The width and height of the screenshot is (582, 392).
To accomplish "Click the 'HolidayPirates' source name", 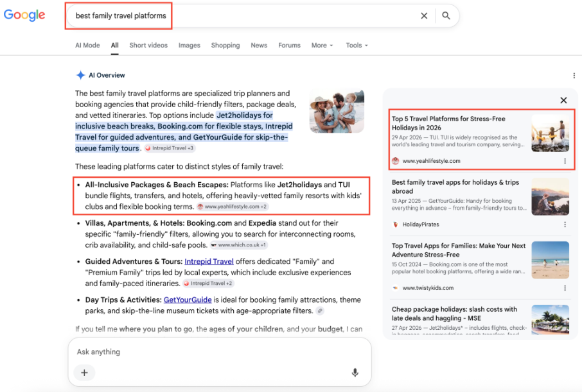I will click(x=421, y=225).
